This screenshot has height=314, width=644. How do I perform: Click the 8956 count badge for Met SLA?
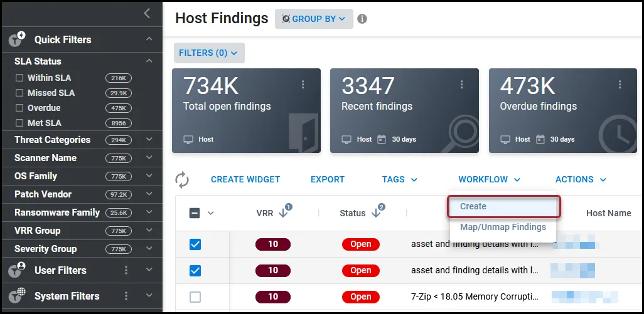[x=119, y=123]
